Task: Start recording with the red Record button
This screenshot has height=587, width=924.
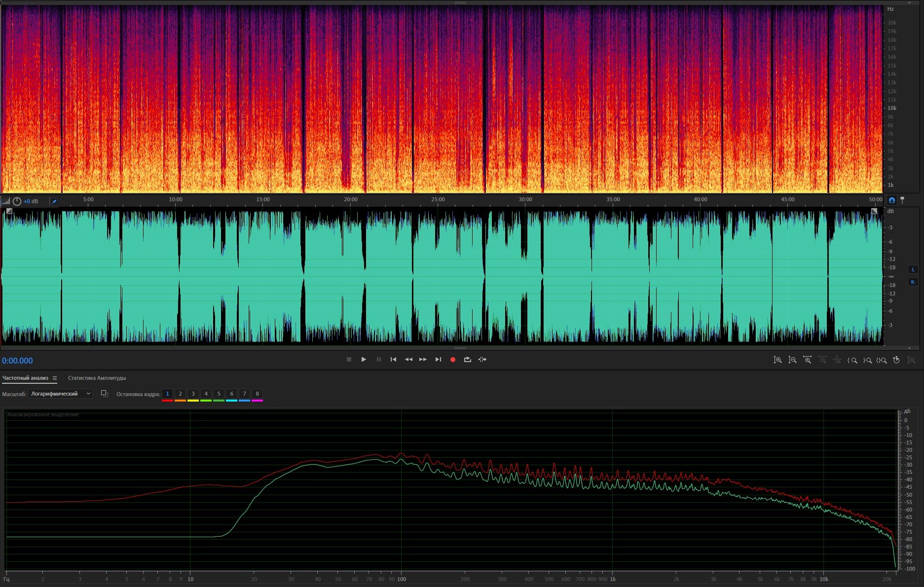Action: point(453,360)
